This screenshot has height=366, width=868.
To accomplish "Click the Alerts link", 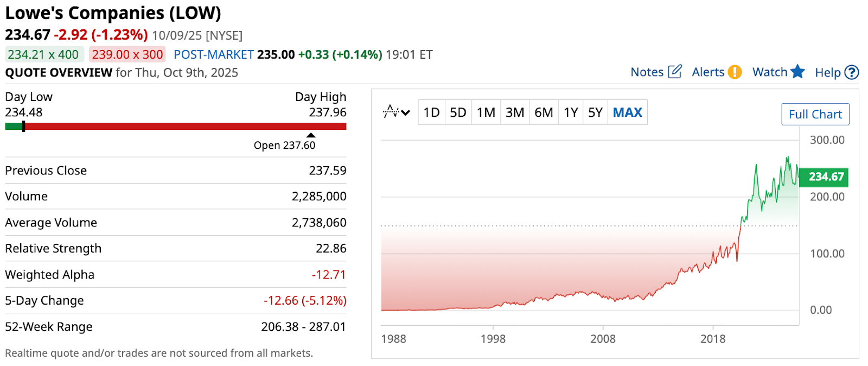I will [x=708, y=72].
